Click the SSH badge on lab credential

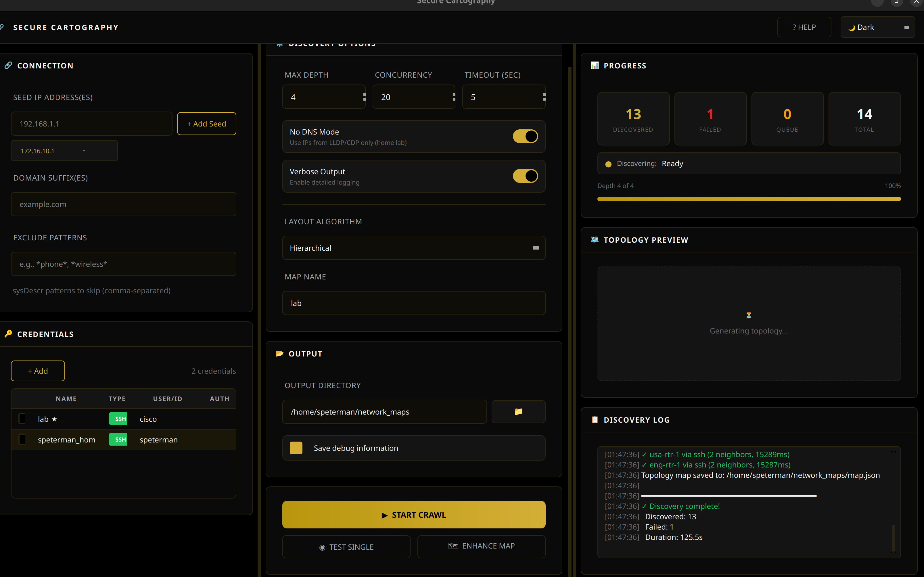118,419
